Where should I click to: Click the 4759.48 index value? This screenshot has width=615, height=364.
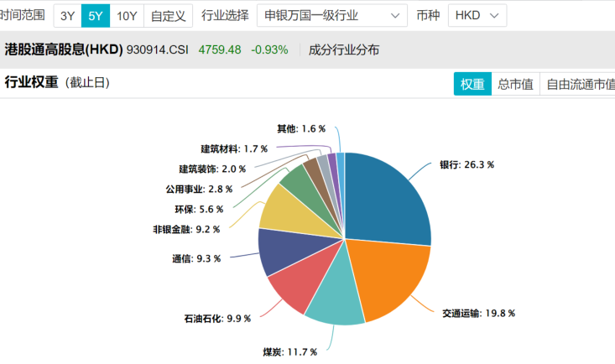[x=220, y=49]
